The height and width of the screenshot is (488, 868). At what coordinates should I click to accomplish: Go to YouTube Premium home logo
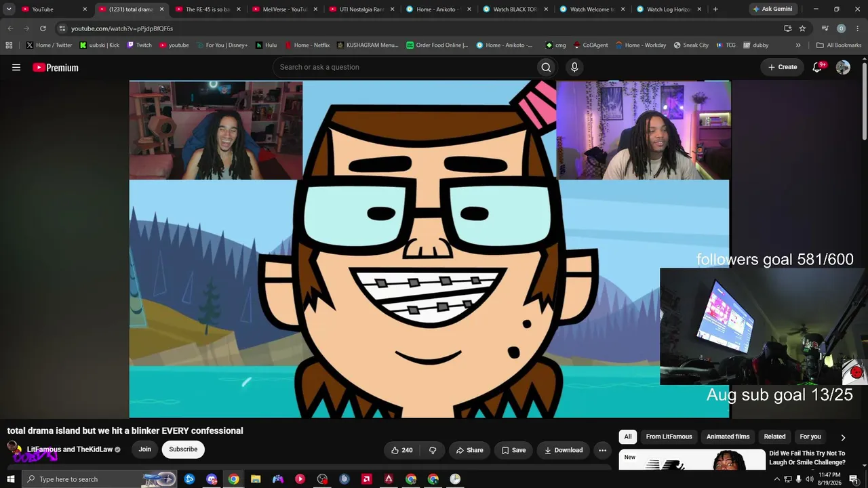click(56, 67)
